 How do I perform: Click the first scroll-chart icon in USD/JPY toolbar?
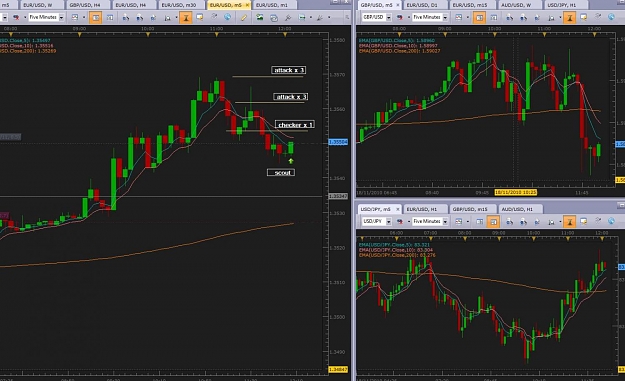[509, 221]
